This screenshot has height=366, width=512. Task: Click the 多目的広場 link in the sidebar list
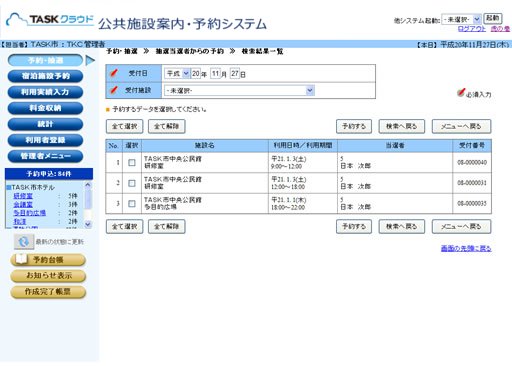coord(29,213)
